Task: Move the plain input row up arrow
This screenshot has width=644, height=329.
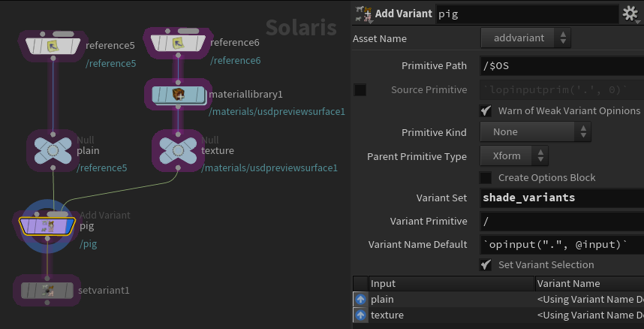Action: (360, 300)
